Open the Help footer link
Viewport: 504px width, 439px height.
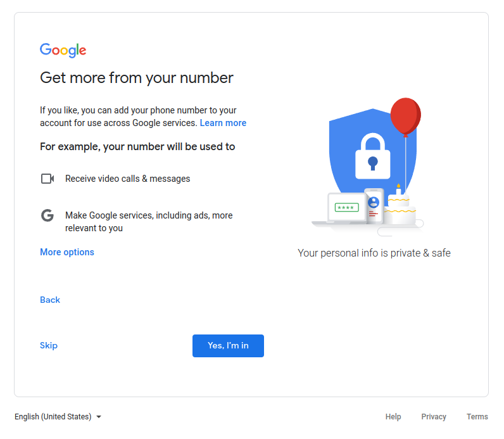click(393, 417)
